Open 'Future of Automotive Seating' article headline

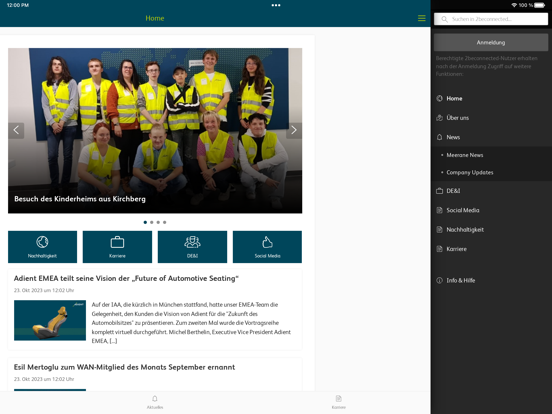[x=126, y=278]
